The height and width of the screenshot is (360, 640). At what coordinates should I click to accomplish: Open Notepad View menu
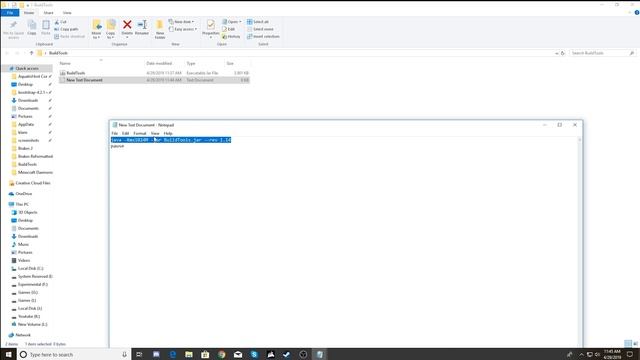click(x=155, y=133)
